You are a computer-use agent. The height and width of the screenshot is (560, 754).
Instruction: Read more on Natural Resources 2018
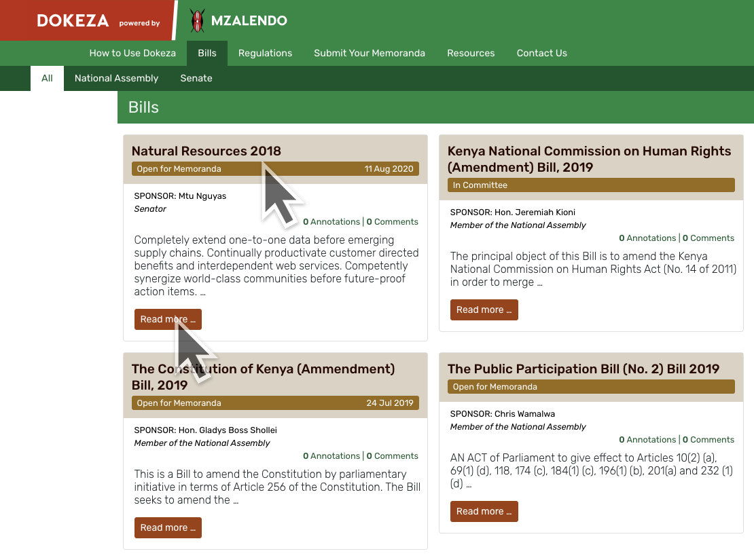168,319
